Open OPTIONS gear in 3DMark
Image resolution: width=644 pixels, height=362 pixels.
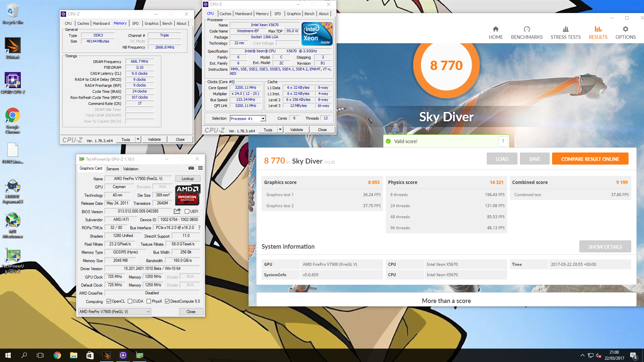626,33
